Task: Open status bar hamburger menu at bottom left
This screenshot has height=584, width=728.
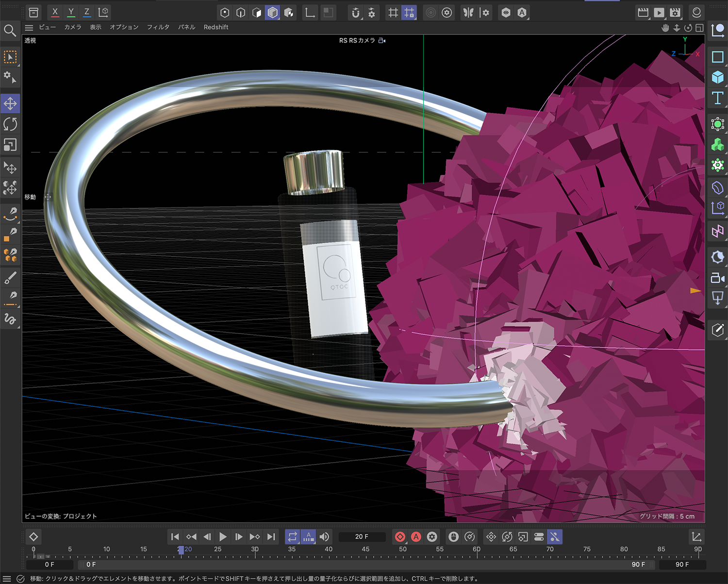Action: (7, 579)
